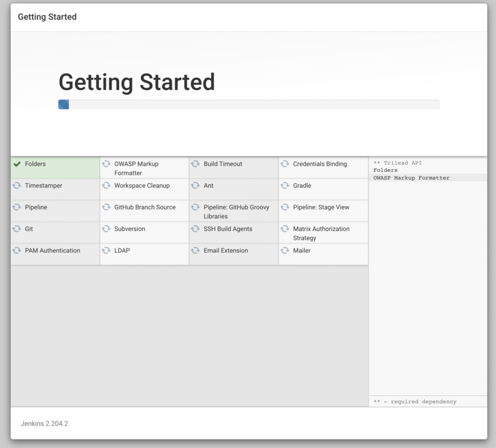Click the sync icon next to Build Timeout
The height and width of the screenshot is (448, 496).
(x=195, y=164)
